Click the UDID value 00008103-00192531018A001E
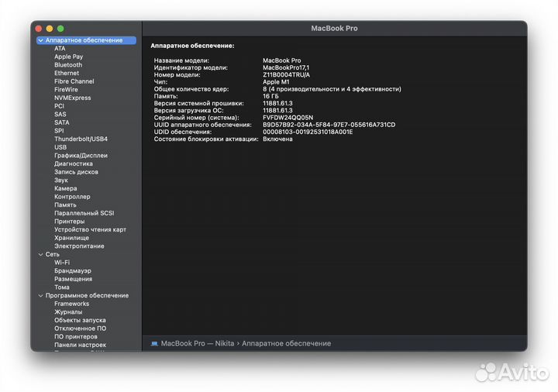 [x=308, y=132]
